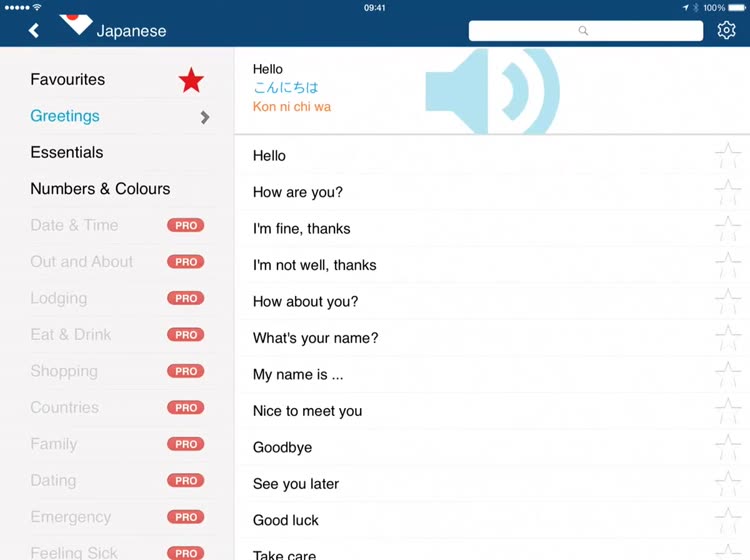This screenshot has height=560, width=750.
Task: Open the Essentials category
Action: click(x=117, y=153)
